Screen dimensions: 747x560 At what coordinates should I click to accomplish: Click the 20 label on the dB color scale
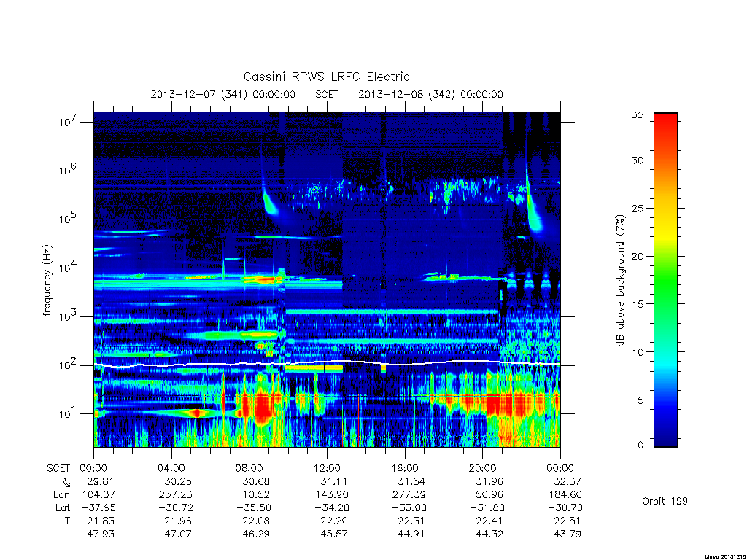tap(638, 256)
